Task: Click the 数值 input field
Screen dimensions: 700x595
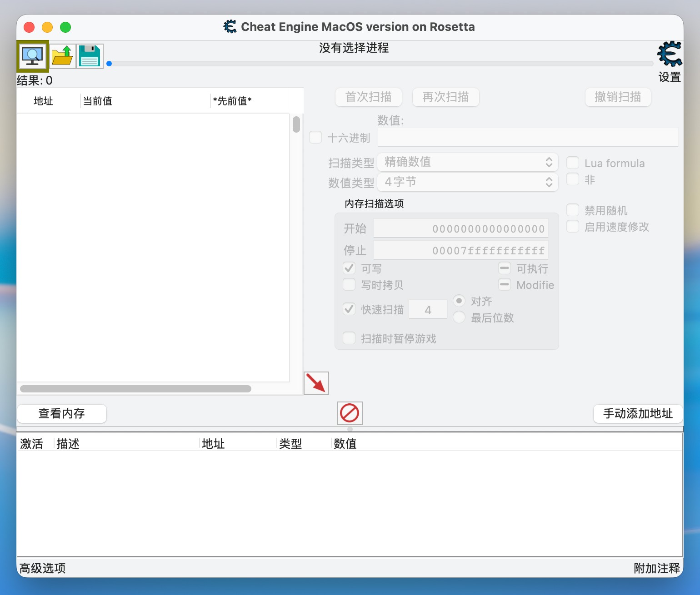Action: (x=527, y=138)
